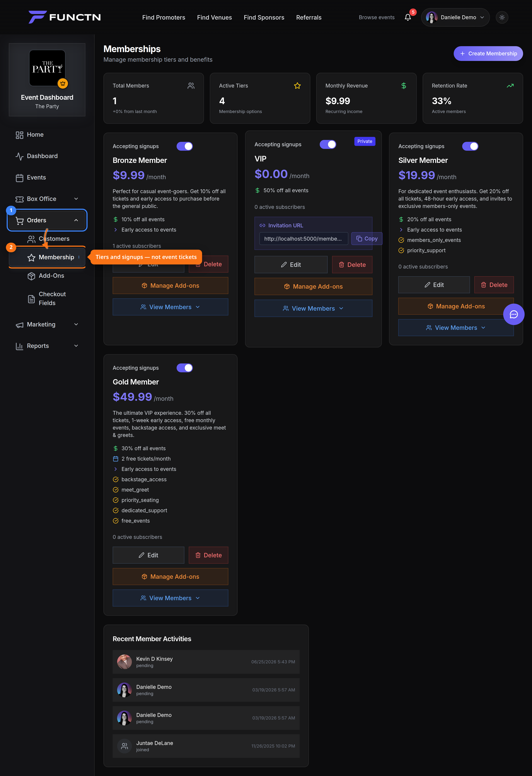Manage Add-ons for Bronze Member
532x776 pixels.
170,286
